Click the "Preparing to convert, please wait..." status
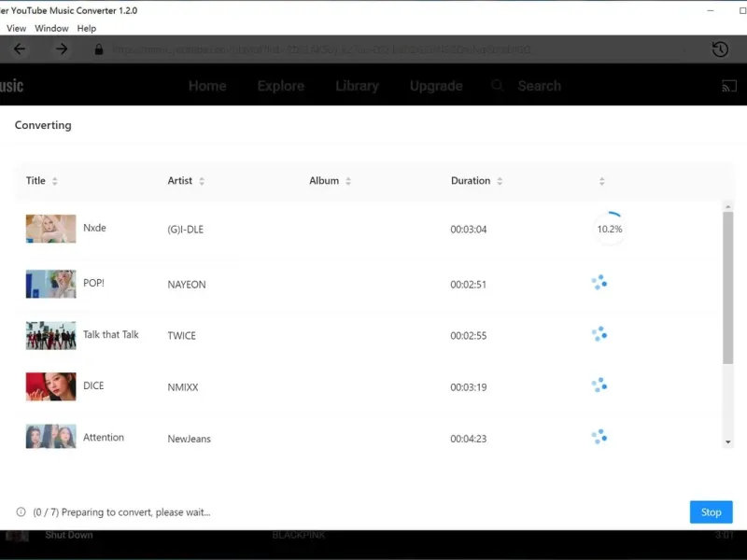The image size is (747, 560). click(135, 512)
